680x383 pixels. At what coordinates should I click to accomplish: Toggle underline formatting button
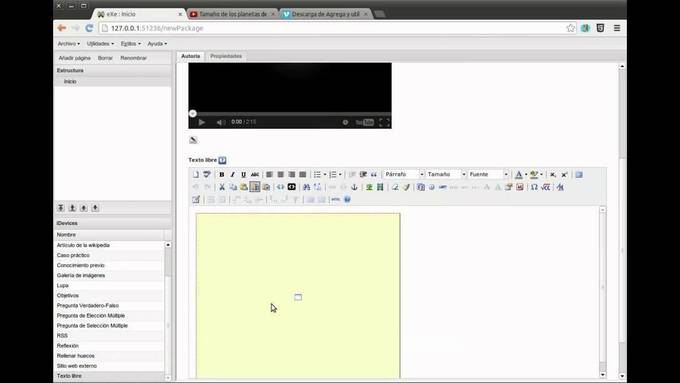coord(243,174)
